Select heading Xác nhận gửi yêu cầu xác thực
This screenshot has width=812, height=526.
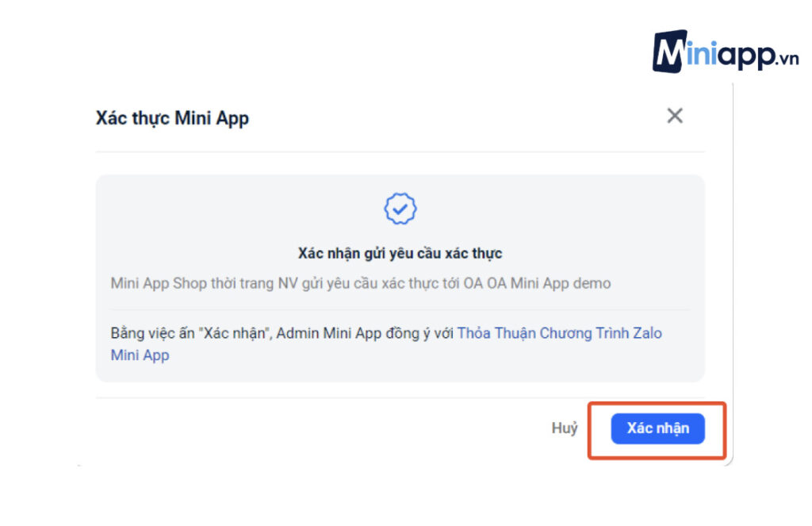click(x=400, y=253)
